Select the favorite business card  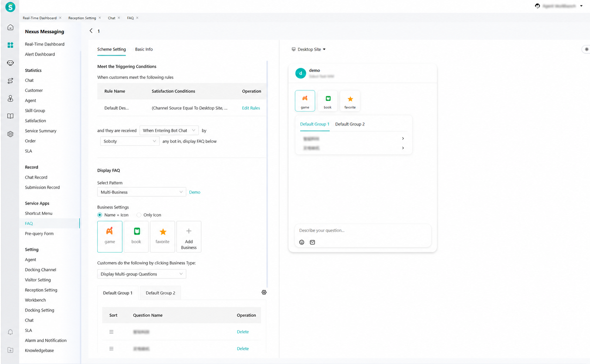(162, 237)
